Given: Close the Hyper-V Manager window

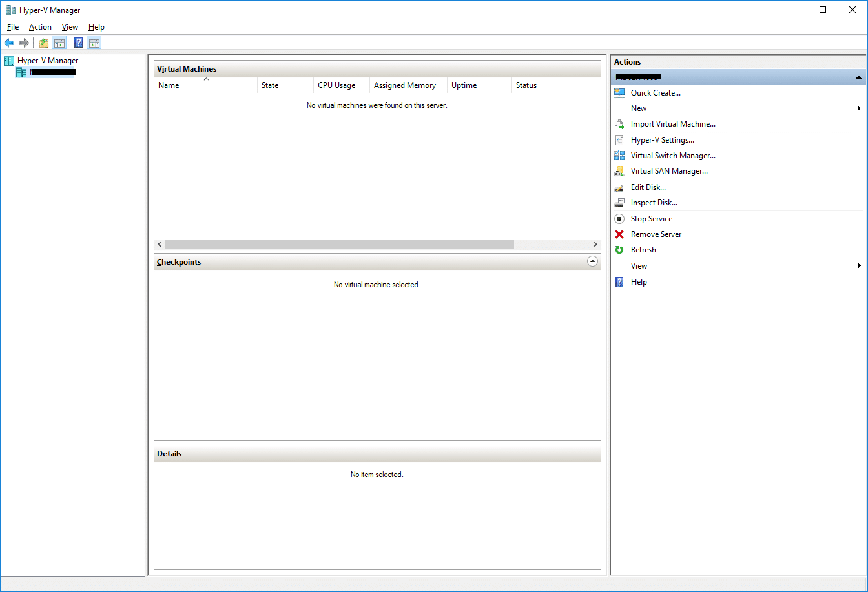Looking at the screenshot, I should pos(852,10).
